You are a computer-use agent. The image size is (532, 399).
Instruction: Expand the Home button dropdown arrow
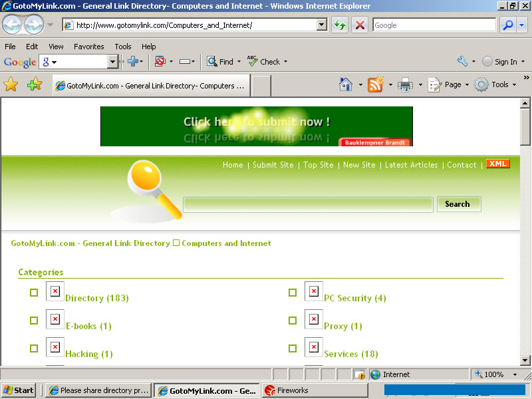[360, 84]
